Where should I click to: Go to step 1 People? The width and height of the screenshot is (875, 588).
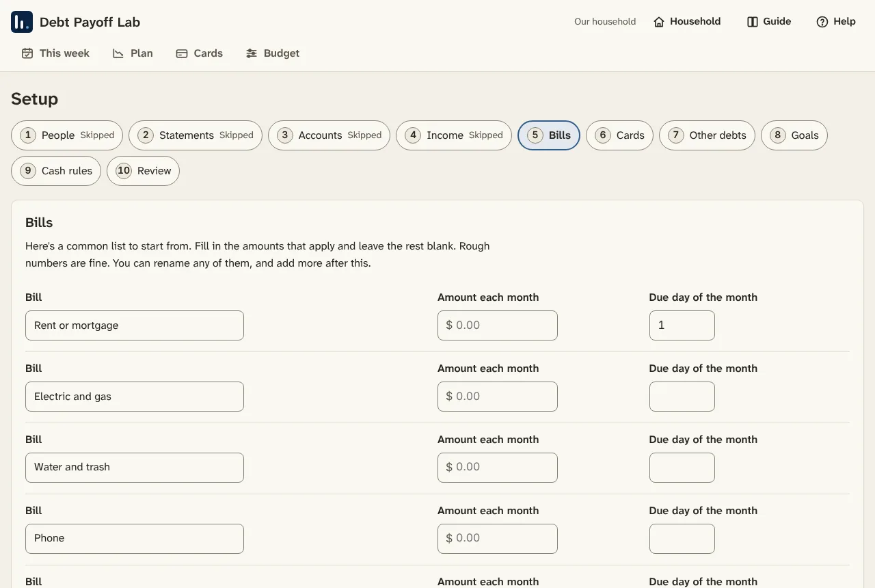point(67,135)
